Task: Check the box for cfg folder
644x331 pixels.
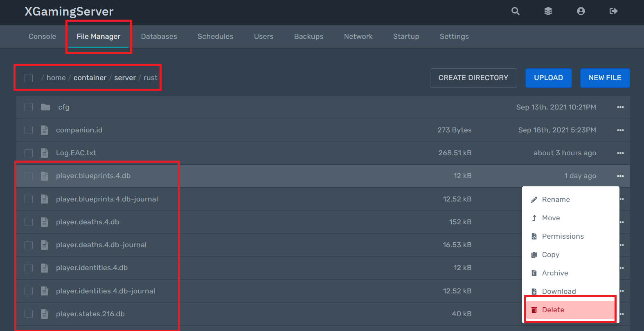Action: (x=29, y=107)
